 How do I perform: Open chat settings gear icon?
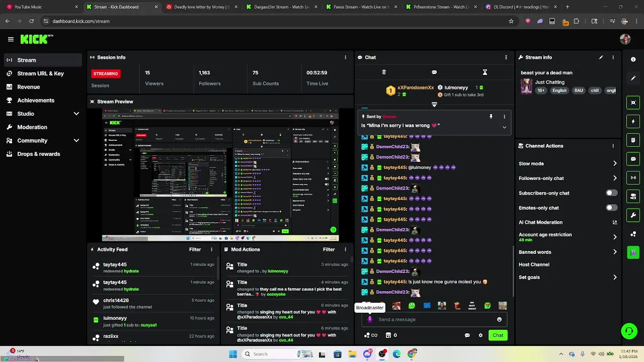(x=480, y=335)
